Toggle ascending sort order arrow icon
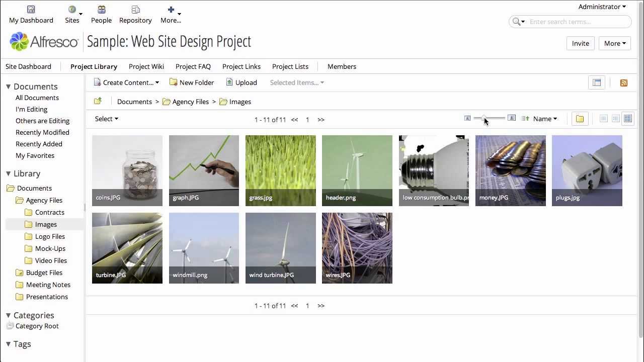644x362 pixels. pyautogui.click(x=525, y=119)
